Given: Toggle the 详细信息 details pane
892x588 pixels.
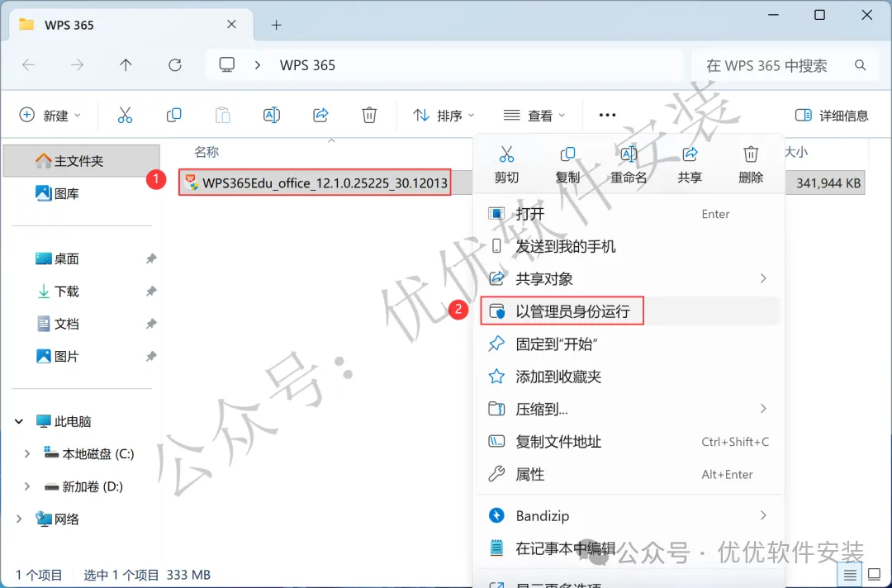Looking at the screenshot, I should 831,116.
